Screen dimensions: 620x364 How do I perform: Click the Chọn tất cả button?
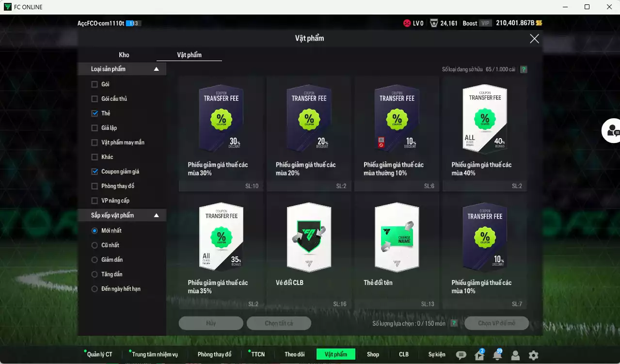coord(279,323)
